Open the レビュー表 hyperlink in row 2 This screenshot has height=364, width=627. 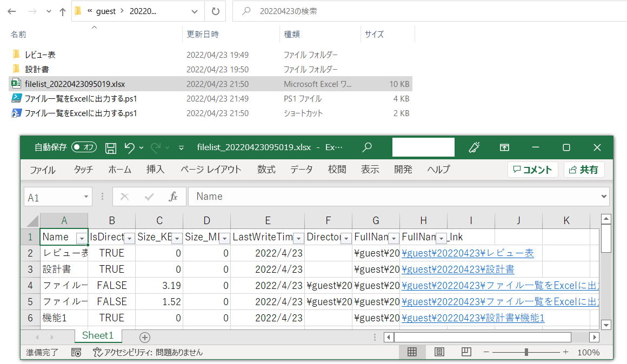(468, 253)
